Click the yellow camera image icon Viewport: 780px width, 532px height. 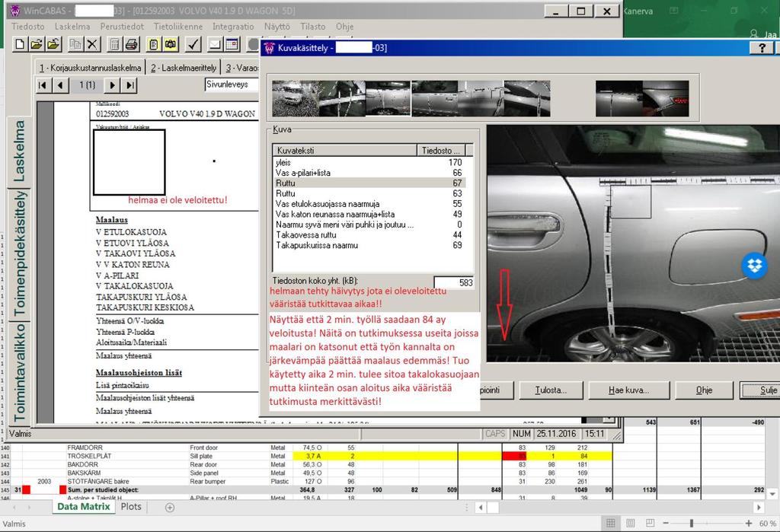(171, 44)
